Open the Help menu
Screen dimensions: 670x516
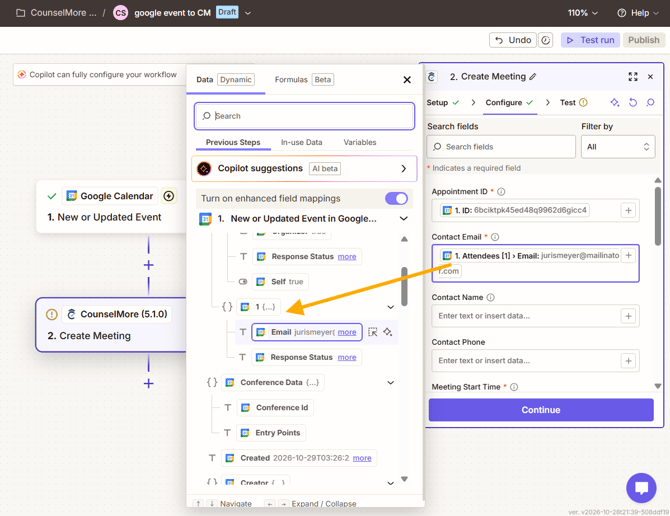[638, 13]
